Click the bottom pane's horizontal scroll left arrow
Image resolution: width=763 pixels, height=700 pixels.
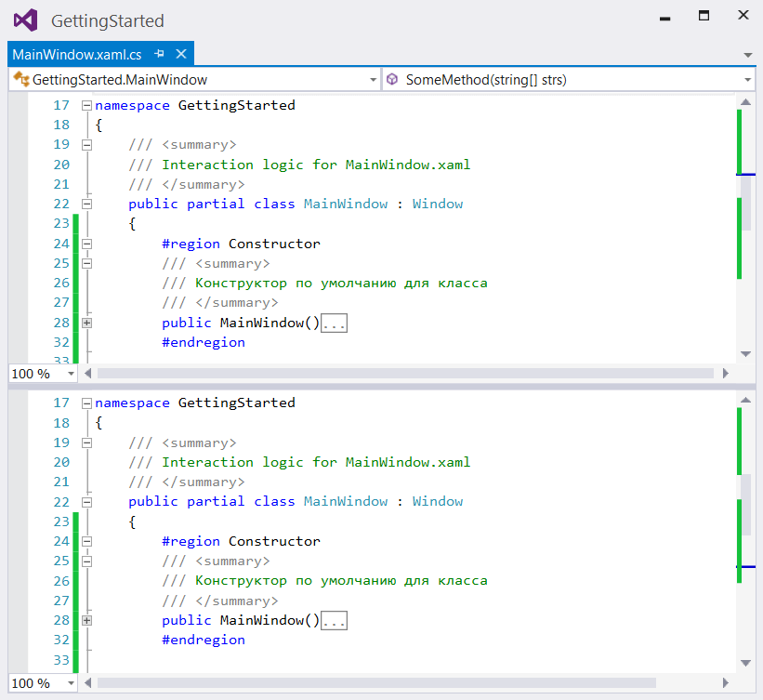[89, 682]
